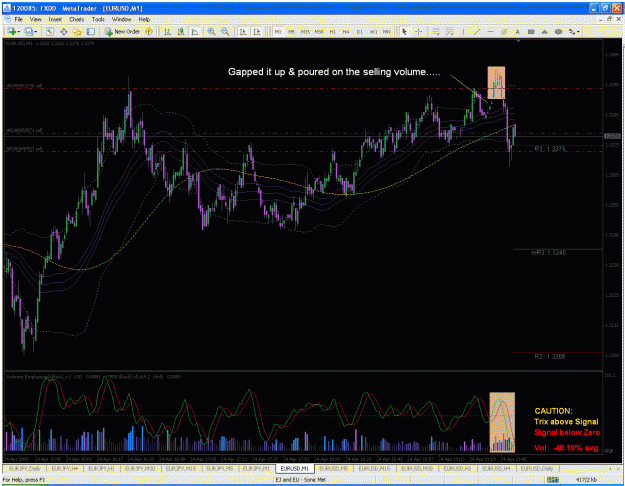
Task: Click 'EJ and EU - Sonic Mel' profile text
Action: (301, 480)
